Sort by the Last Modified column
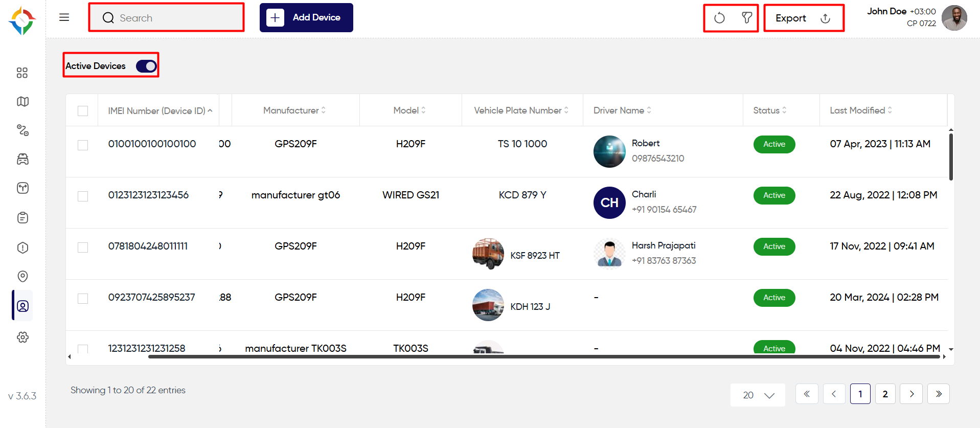Screen dimensions: 980x428 861,110
